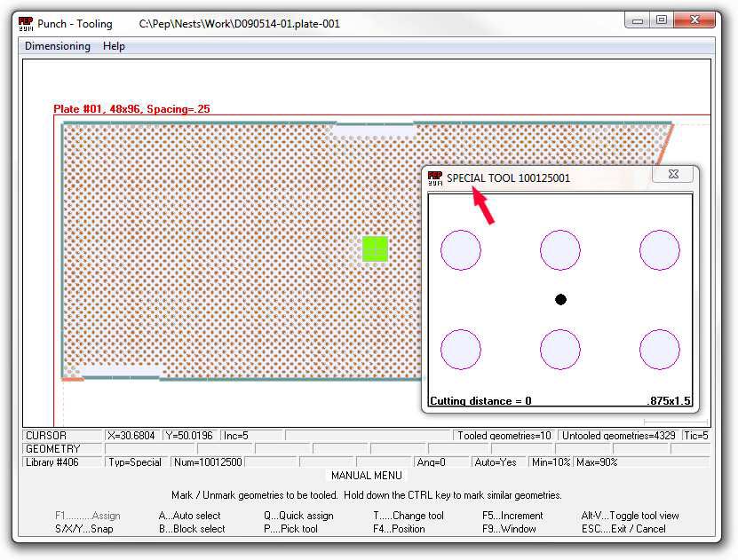Click the Punch - Tooling app icon
This screenshot has height=560, width=738.
point(26,24)
